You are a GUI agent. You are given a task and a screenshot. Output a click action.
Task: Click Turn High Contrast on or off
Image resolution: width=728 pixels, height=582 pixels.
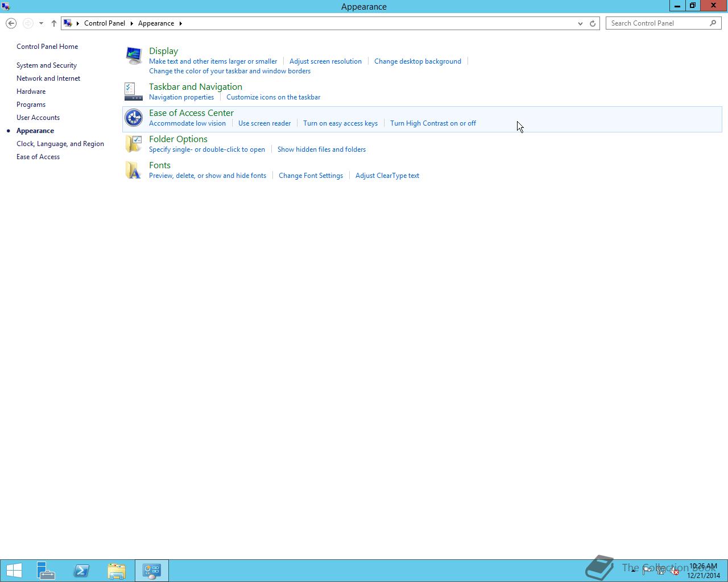(433, 123)
